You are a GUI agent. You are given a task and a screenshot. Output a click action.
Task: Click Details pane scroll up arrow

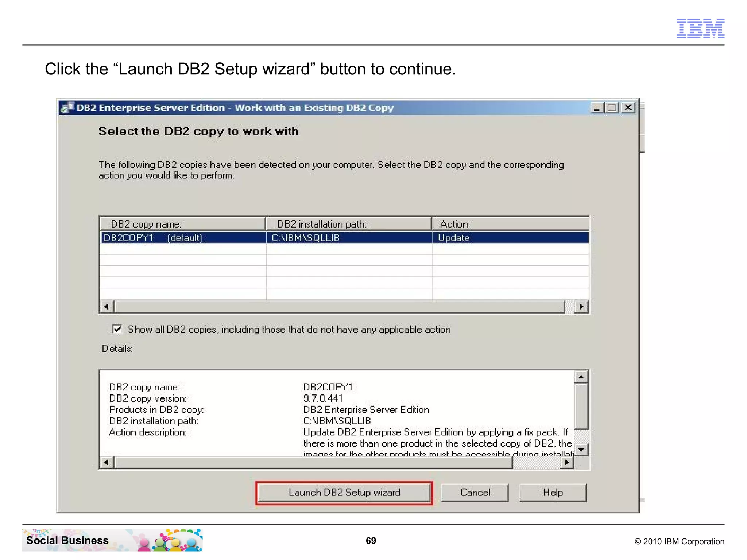(x=581, y=377)
